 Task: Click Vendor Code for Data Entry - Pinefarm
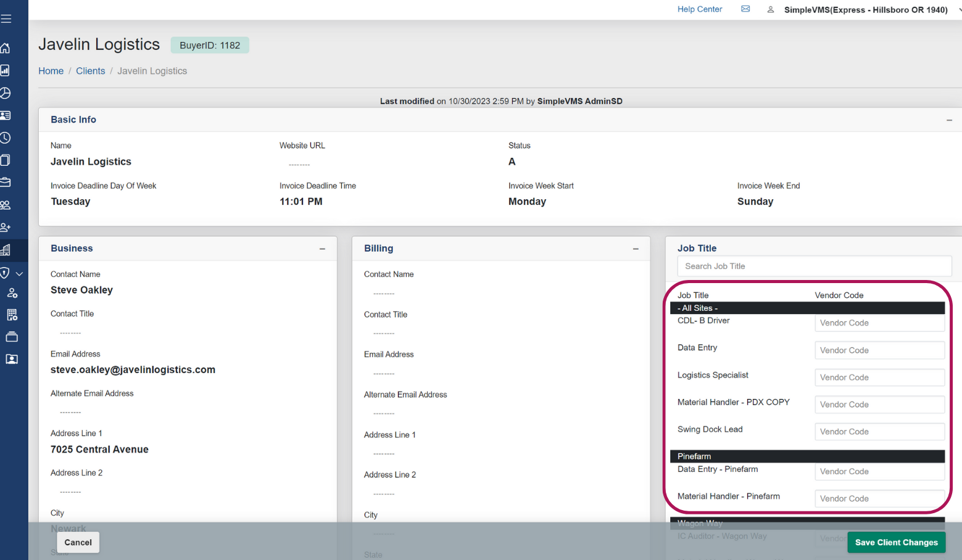coord(879,471)
